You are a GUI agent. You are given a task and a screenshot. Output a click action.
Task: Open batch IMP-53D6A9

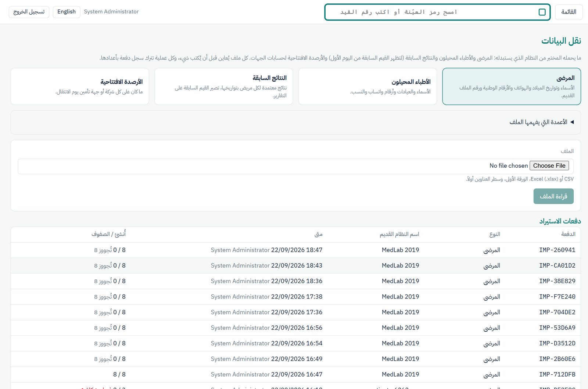tap(557, 328)
